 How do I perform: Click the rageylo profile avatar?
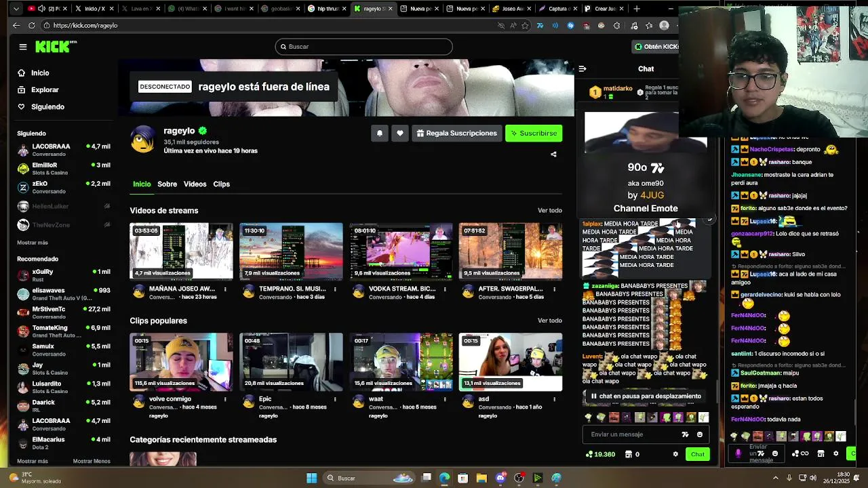pos(142,139)
